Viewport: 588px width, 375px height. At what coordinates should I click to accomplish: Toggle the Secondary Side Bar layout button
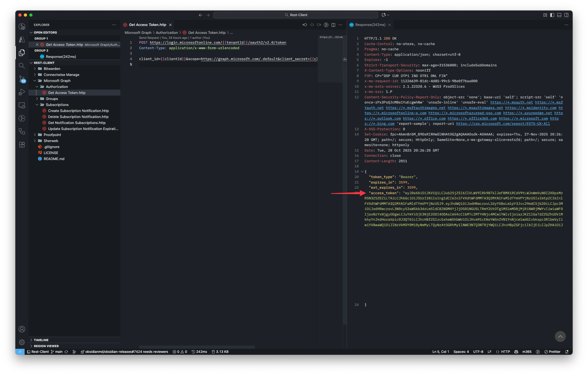[566, 15]
